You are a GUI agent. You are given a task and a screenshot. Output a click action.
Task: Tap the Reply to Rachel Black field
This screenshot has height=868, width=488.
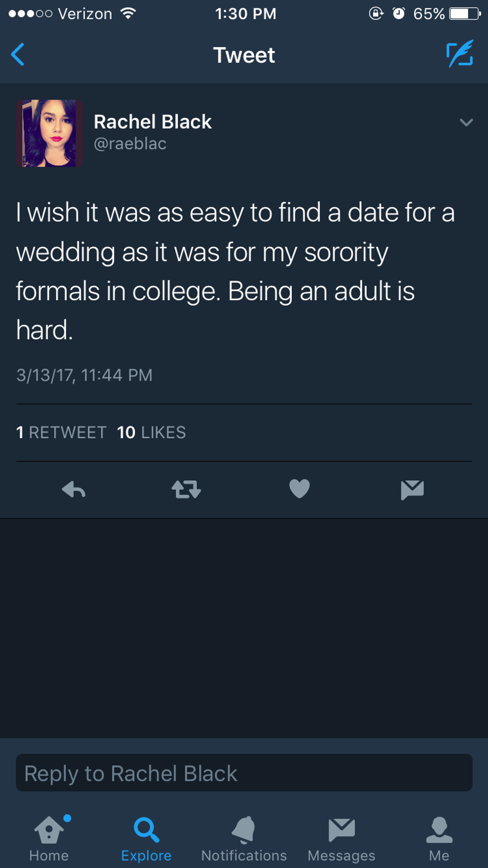pos(244,773)
